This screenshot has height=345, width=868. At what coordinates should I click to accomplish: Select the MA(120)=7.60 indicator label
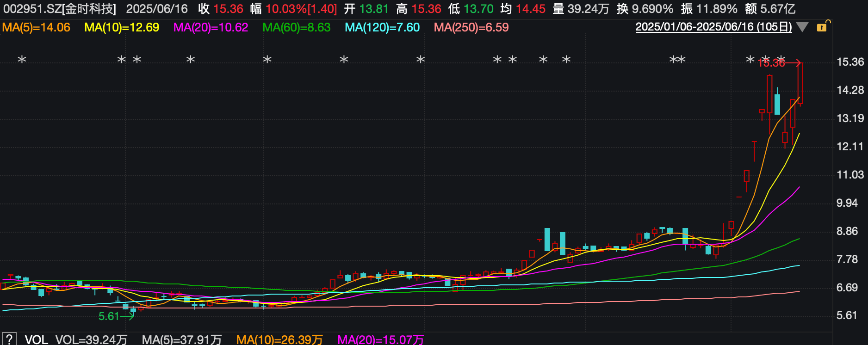(382, 27)
